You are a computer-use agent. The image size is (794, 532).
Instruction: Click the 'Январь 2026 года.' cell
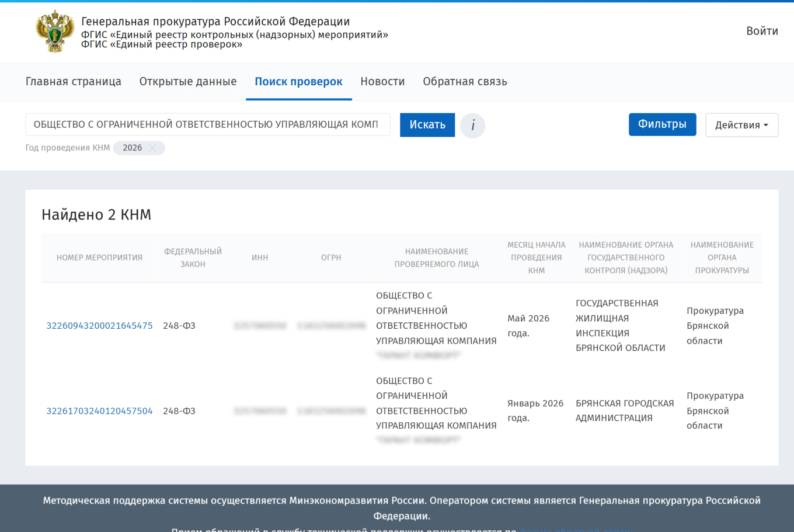(535, 411)
